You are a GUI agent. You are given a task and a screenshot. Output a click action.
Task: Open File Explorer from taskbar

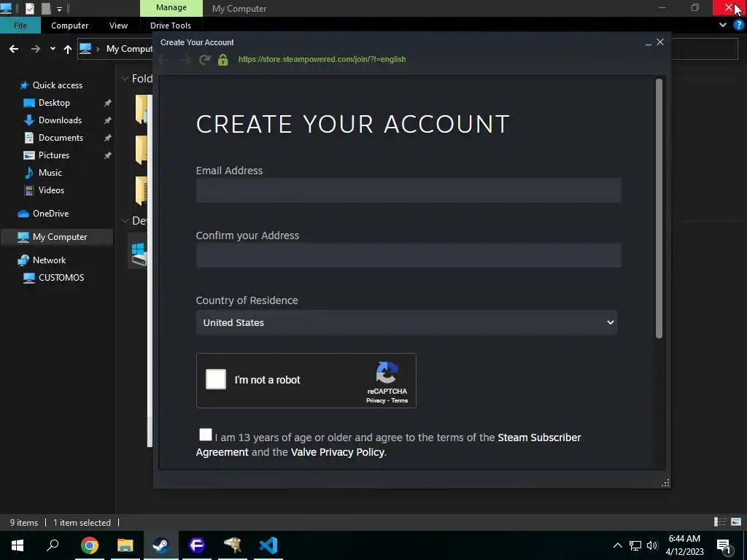[x=125, y=545]
